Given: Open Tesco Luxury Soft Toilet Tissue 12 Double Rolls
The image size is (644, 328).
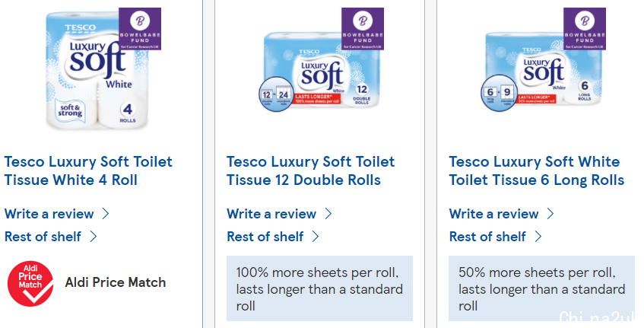Looking at the screenshot, I should click(x=310, y=171).
